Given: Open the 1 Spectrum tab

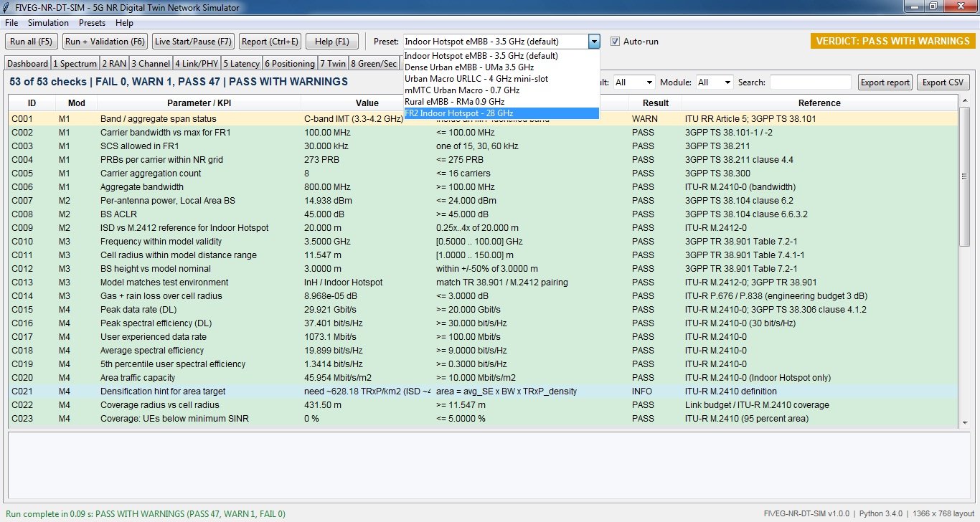Looking at the screenshot, I should pos(75,64).
